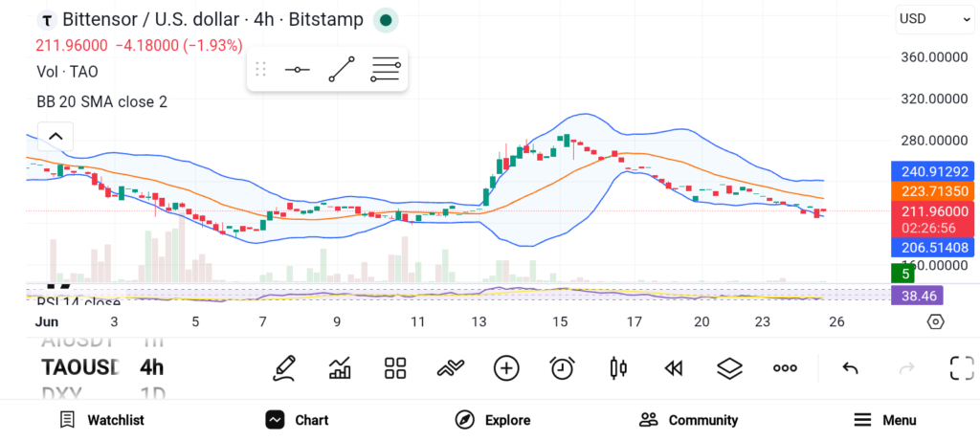Open chart settings hexagon icon
The image size is (980, 441).
coord(936,321)
